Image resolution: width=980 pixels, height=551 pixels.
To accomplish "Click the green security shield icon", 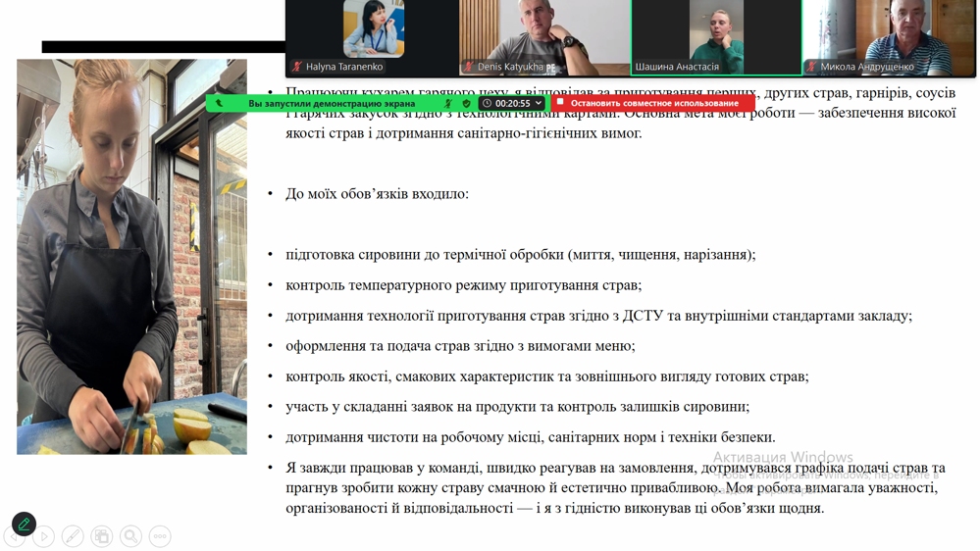I will click(466, 103).
